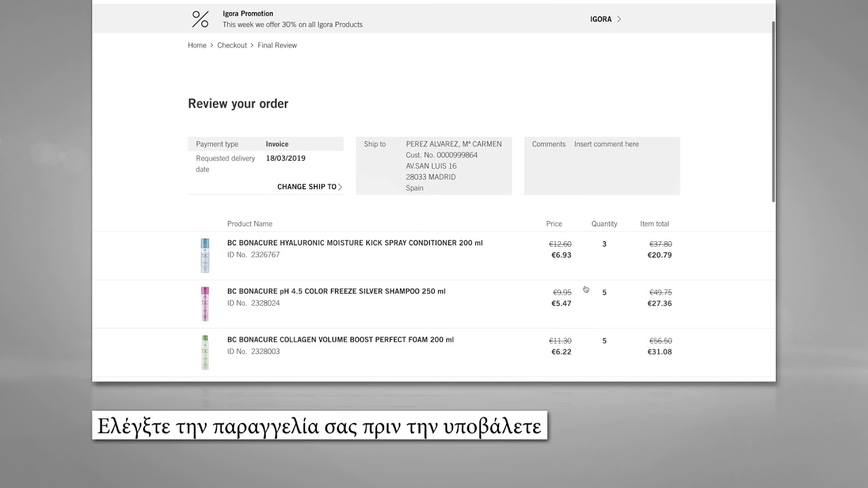Click item total €20.79

coord(660,255)
